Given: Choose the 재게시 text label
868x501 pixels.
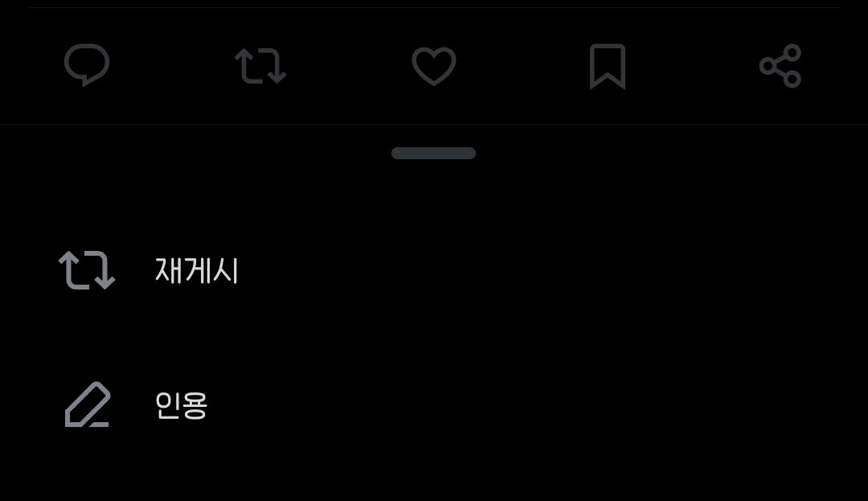Looking at the screenshot, I should click(x=197, y=271).
